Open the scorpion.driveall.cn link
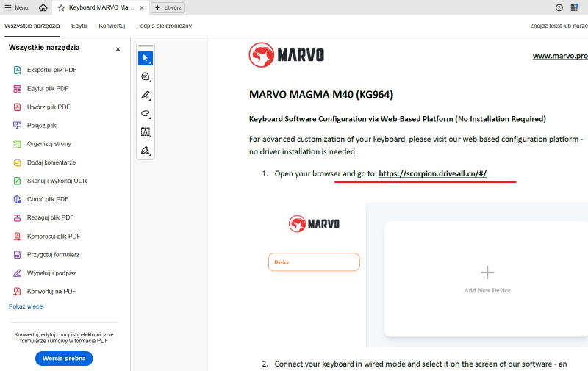 [x=432, y=173]
